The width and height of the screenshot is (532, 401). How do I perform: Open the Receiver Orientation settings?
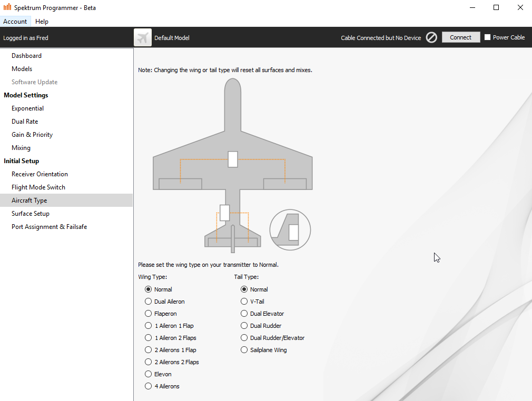pyautogui.click(x=40, y=174)
